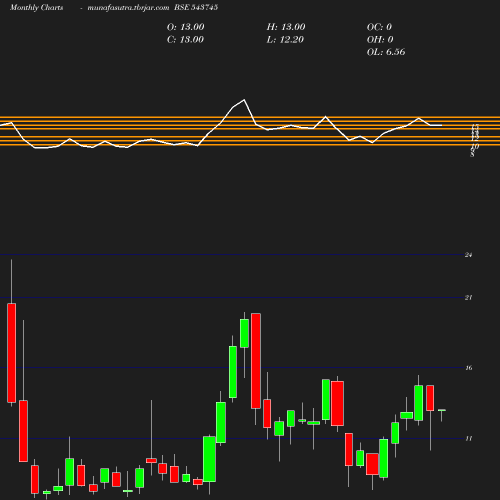This screenshot has height=500, width=500.
Task: Click the 'OC: 0' readout
Action: pyautogui.click(x=379, y=27)
